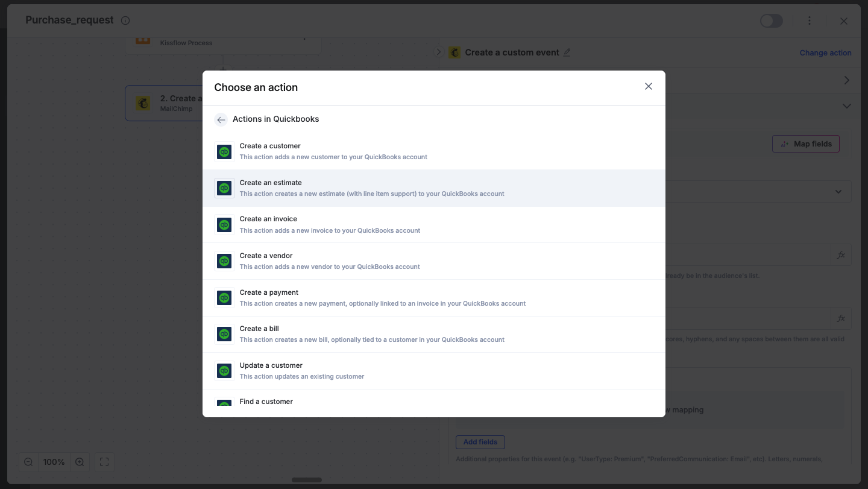
Task: Close the Purchase_request editor
Action: pos(844,21)
